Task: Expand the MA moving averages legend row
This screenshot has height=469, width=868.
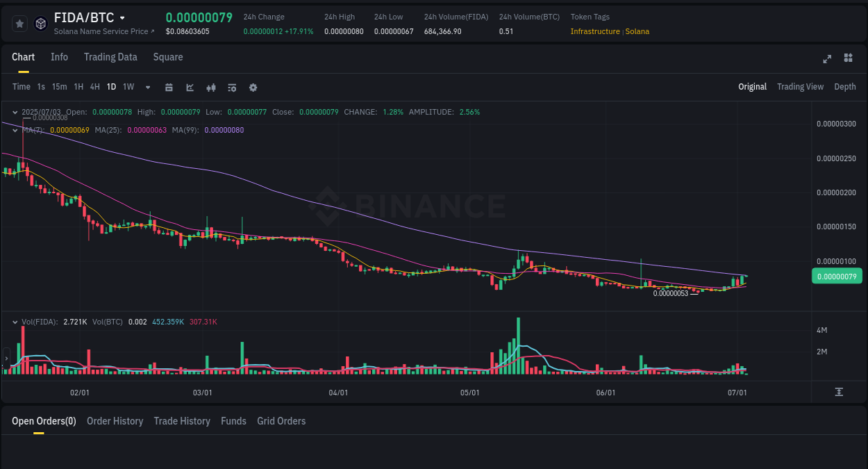Action: pos(15,129)
